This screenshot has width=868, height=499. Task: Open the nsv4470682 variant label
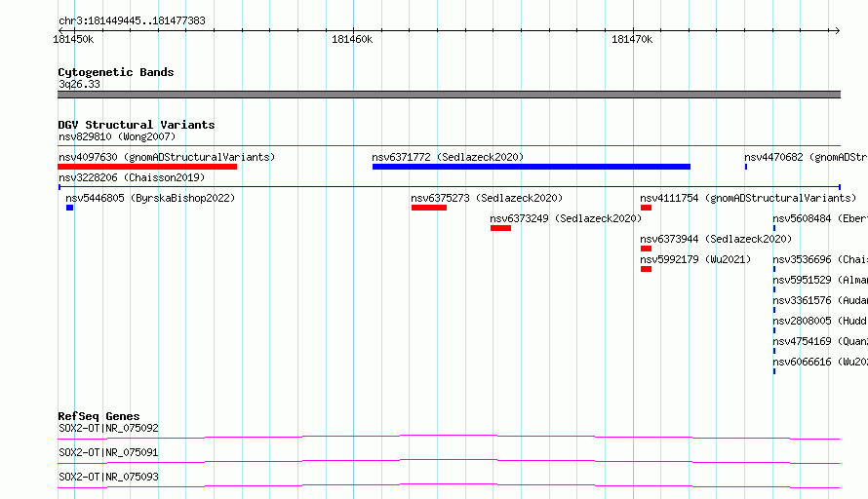[x=806, y=157]
